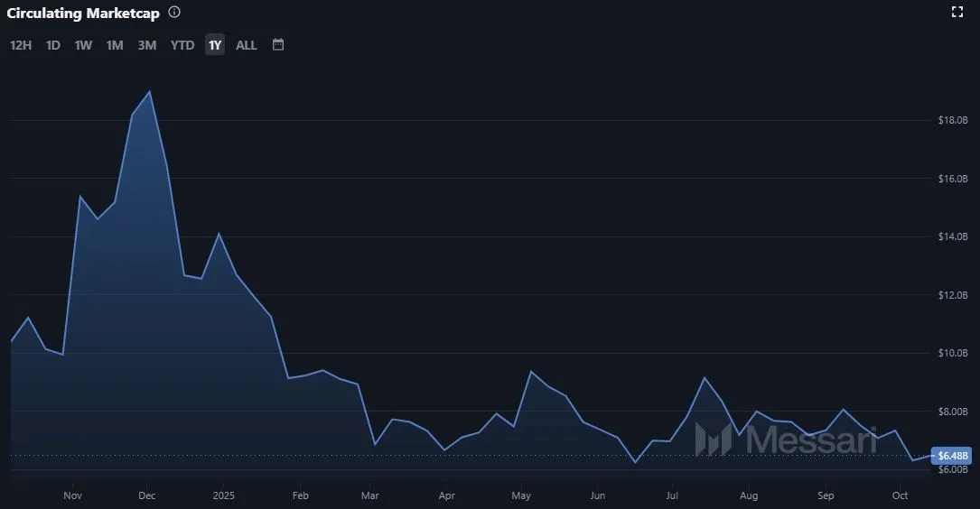Open the calendar date range picker

coord(278,44)
